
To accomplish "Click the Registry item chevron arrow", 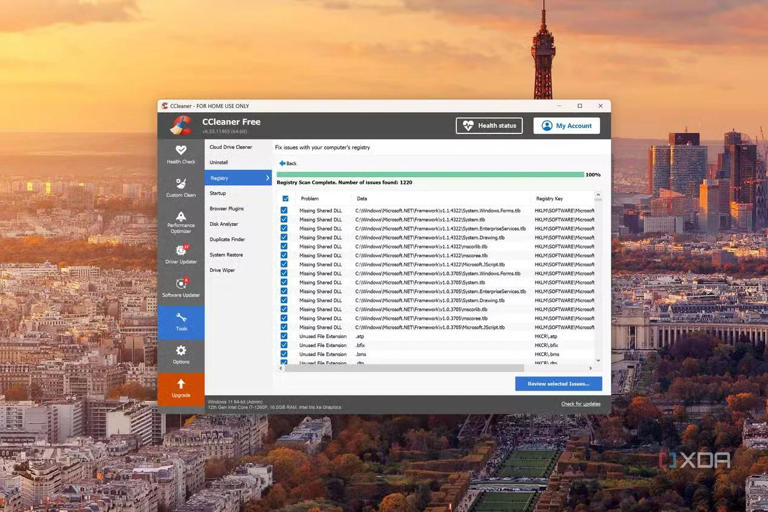I will click(x=267, y=178).
